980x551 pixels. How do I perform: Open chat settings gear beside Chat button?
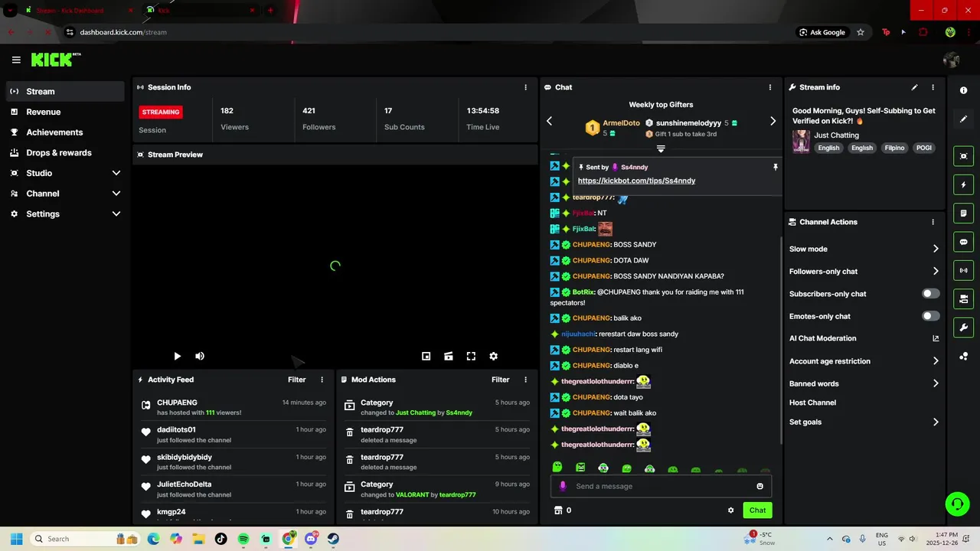(730, 510)
